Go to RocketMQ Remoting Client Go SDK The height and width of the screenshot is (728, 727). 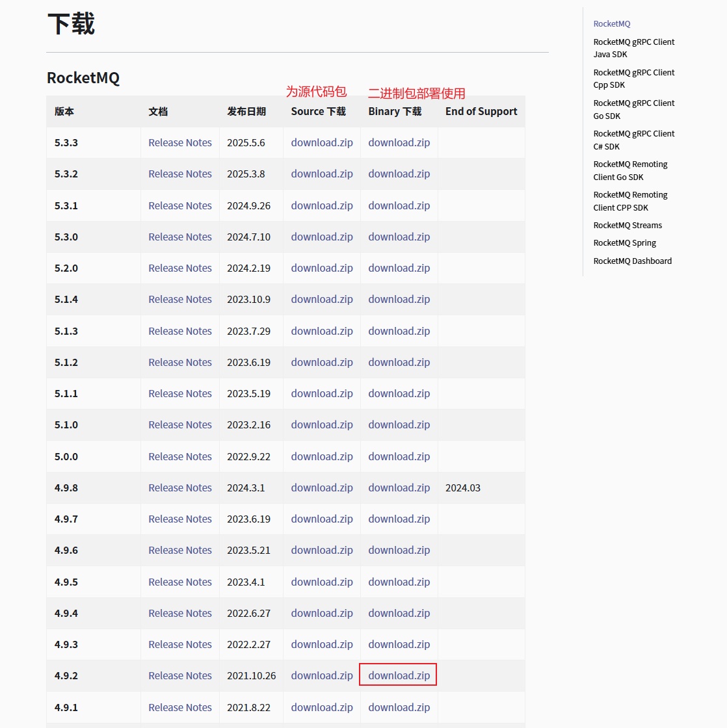(x=630, y=171)
